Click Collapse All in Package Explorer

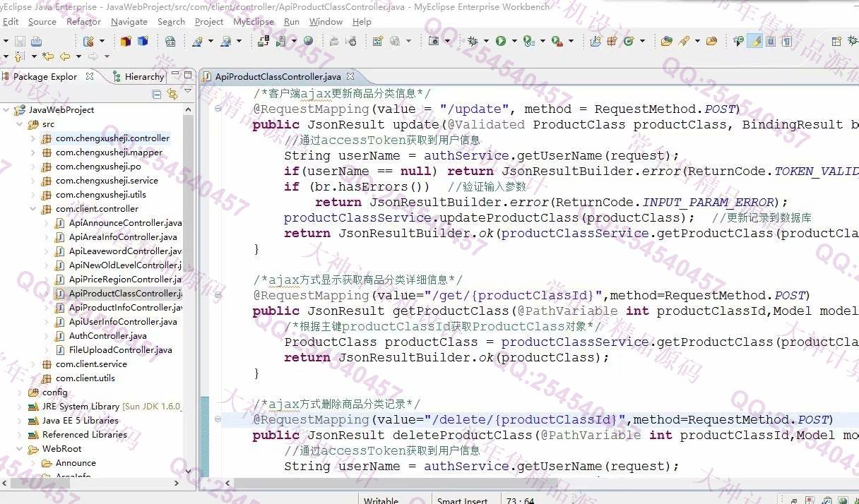(x=157, y=94)
